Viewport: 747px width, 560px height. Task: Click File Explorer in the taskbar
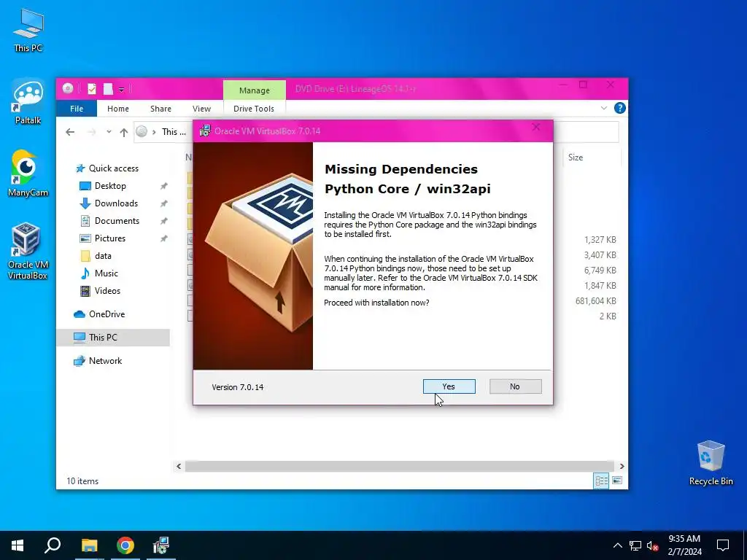[x=89, y=545]
